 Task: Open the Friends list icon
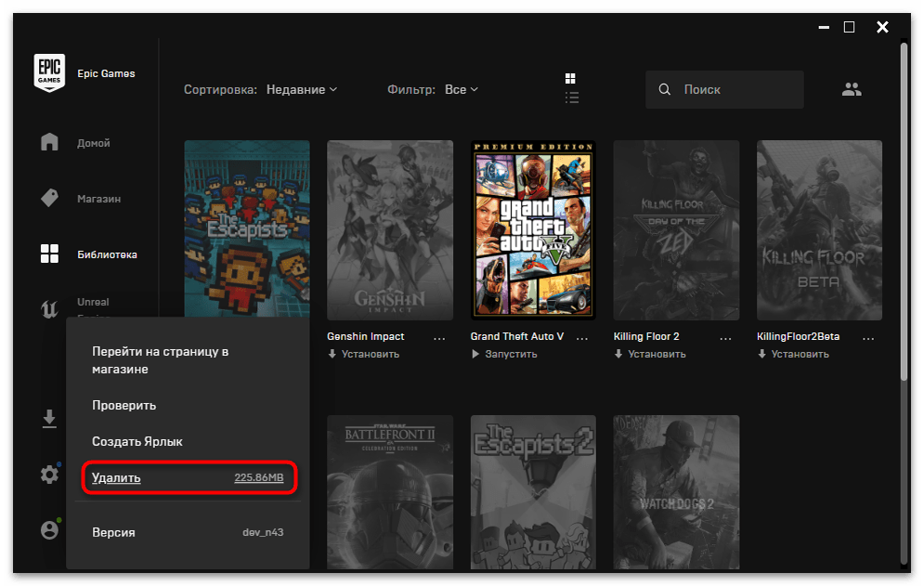[x=852, y=89]
